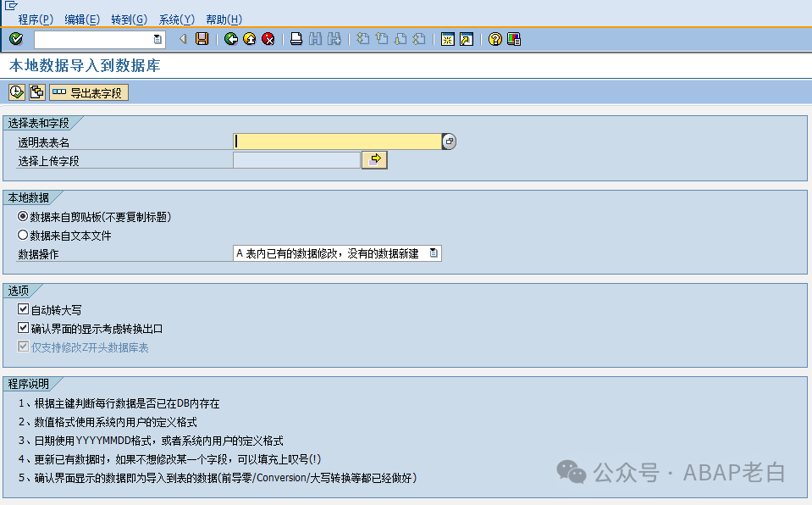Click the line about YYYYMMDD date format
The width and height of the screenshot is (812, 505).
(x=151, y=441)
